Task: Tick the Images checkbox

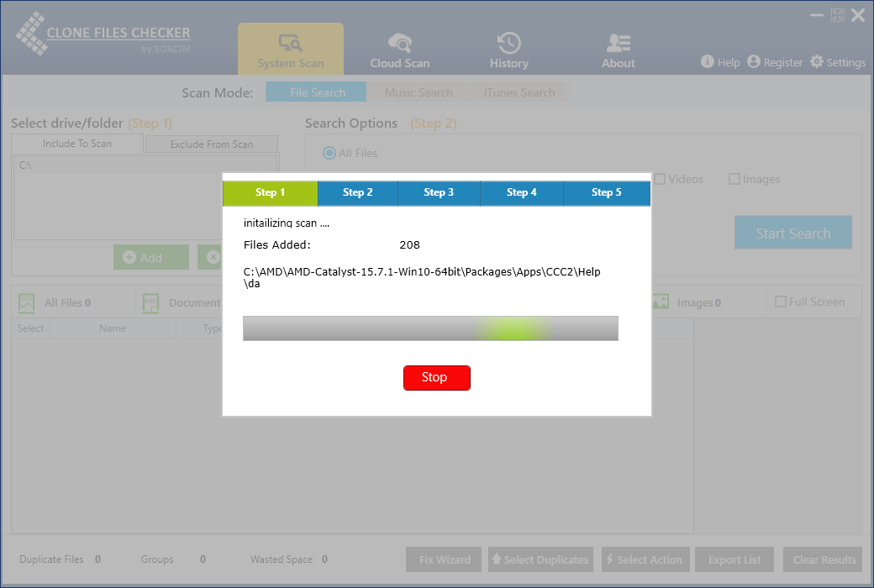Action: [734, 179]
